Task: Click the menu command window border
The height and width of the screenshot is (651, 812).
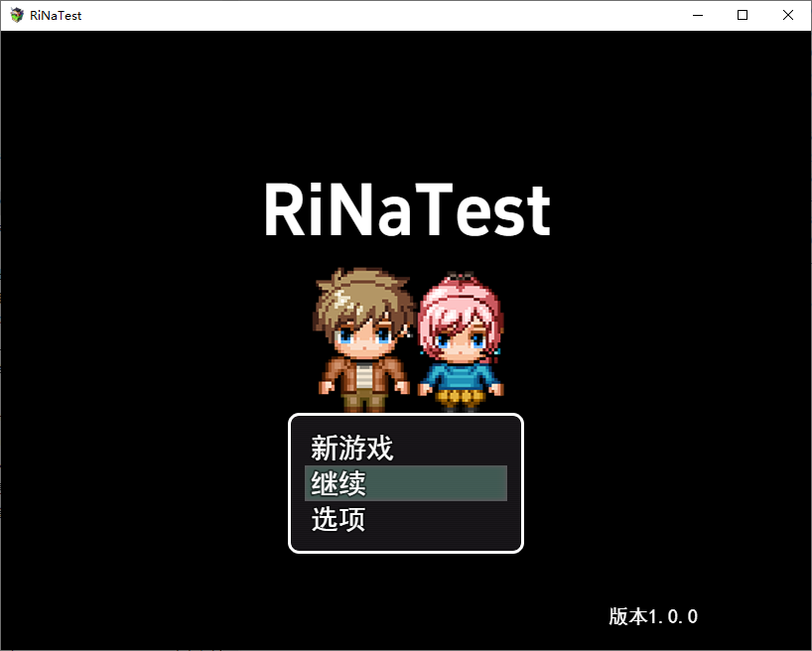Action: (x=406, y=414)
